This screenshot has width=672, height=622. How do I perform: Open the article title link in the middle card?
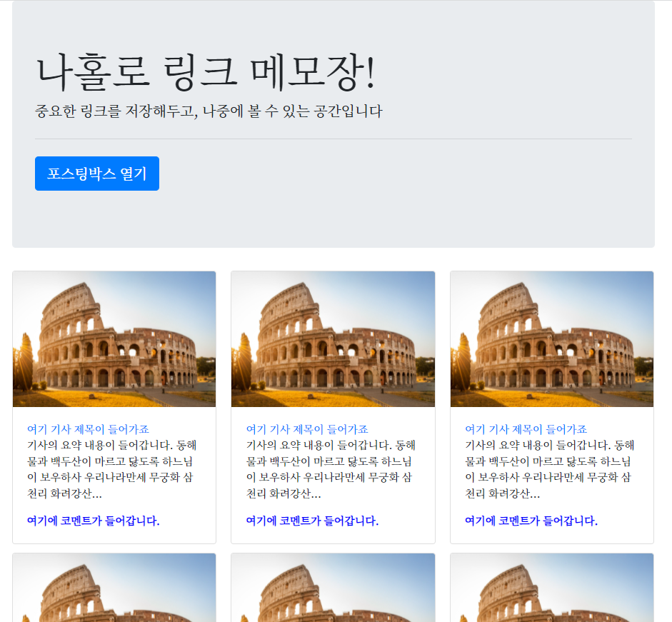click(307, 429)
